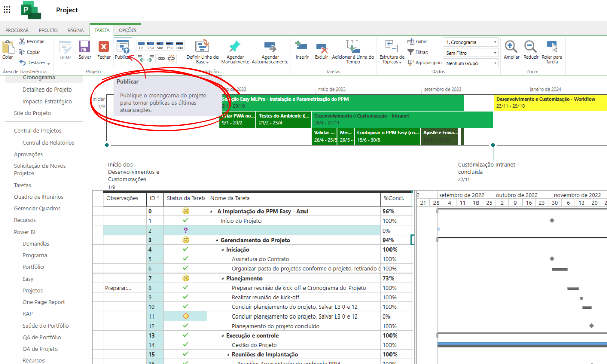Screen dimensions: 607x364
Task: Set progress to 100% complete
Action: pyautogui.click(x=178, y=45)
